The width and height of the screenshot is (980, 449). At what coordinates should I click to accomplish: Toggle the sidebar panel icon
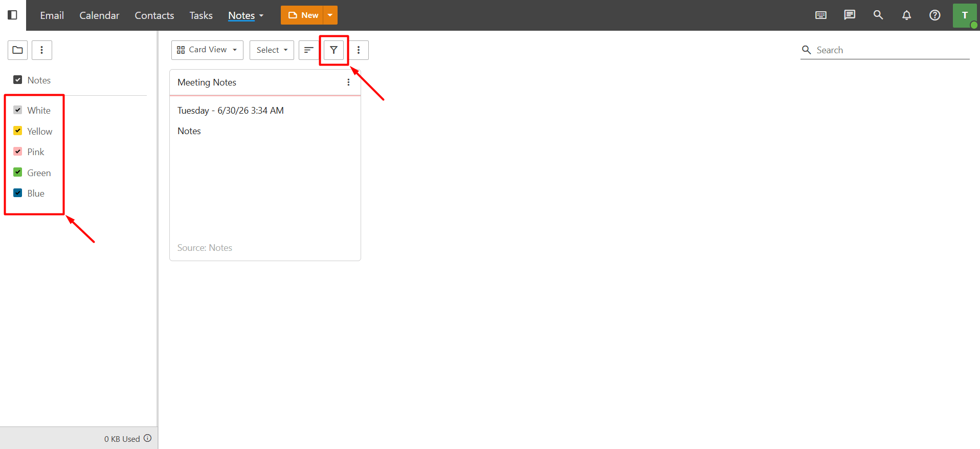pyautogui.click(x=13, y=15)
